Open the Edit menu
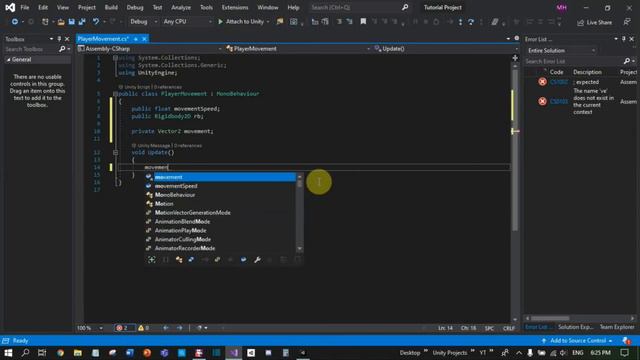 [43, 7]
